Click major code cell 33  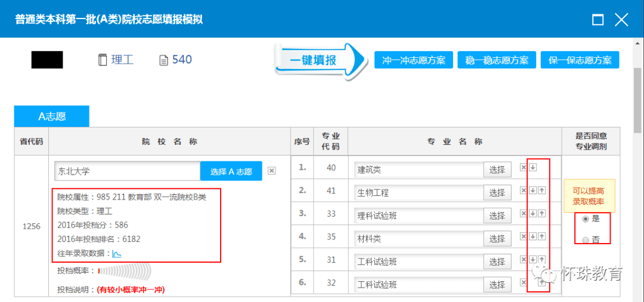point(331,213)
